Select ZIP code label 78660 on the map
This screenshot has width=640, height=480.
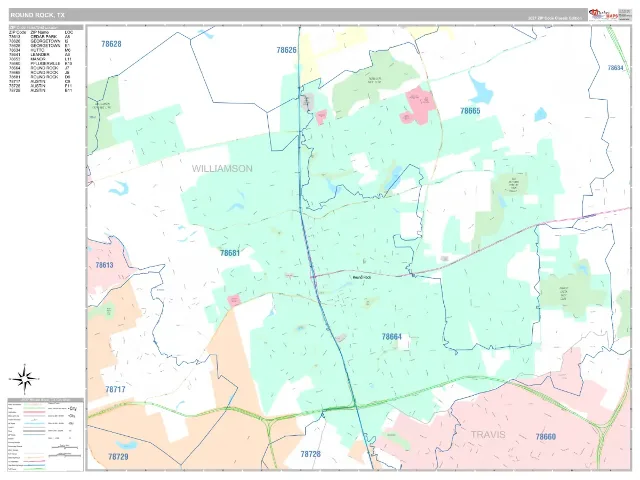[546, 437]
